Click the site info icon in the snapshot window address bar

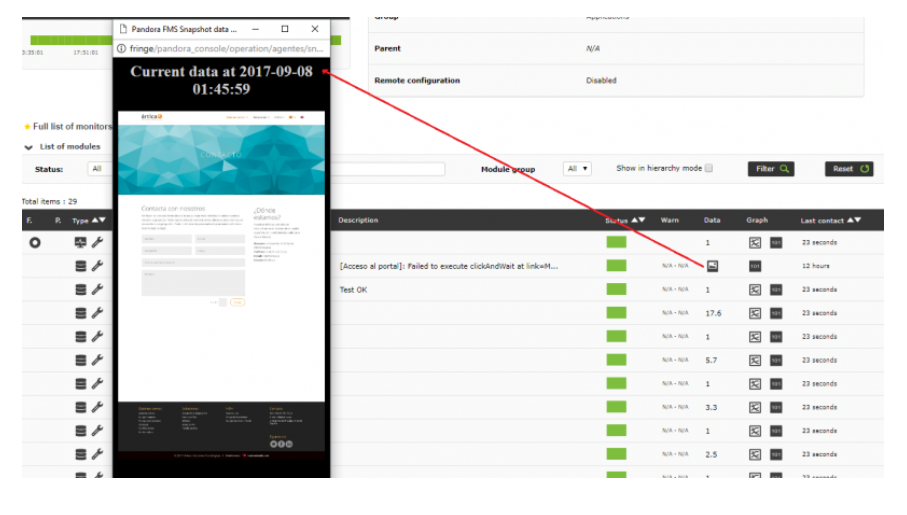click(x=121, y=49)
